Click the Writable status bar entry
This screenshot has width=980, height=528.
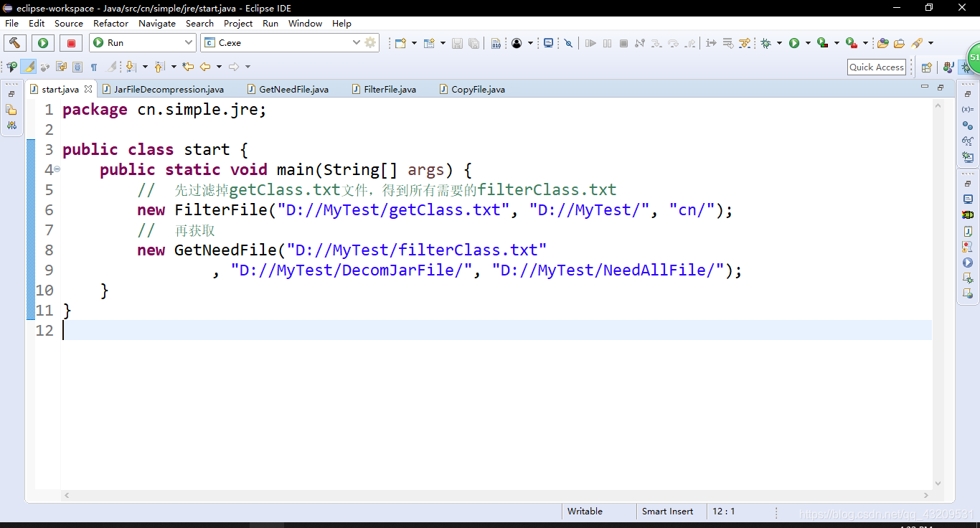pos(585,511)
